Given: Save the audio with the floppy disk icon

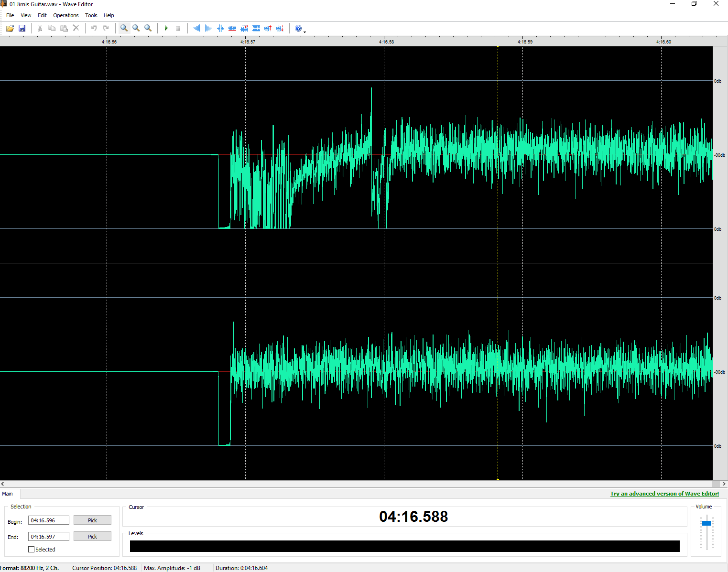Looking at the screenshot, I should pyautogui.click(x=22, y=28).
